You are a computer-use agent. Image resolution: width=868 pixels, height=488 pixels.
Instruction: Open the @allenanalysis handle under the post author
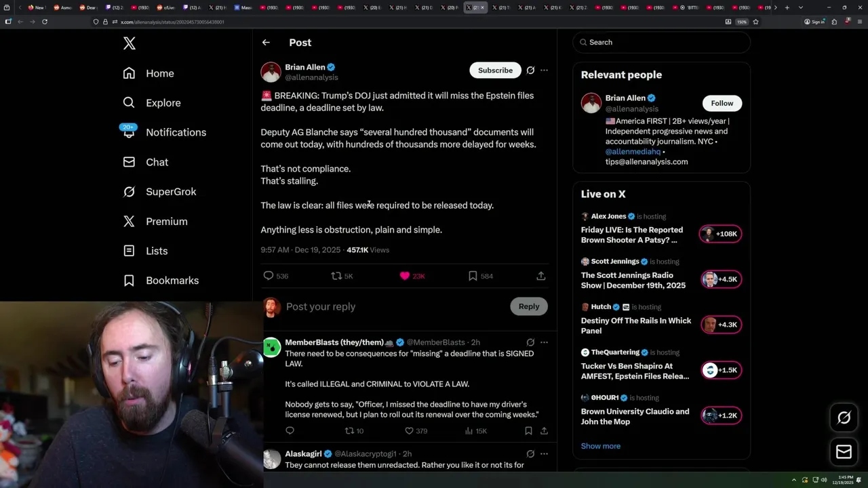click(311, 77)
